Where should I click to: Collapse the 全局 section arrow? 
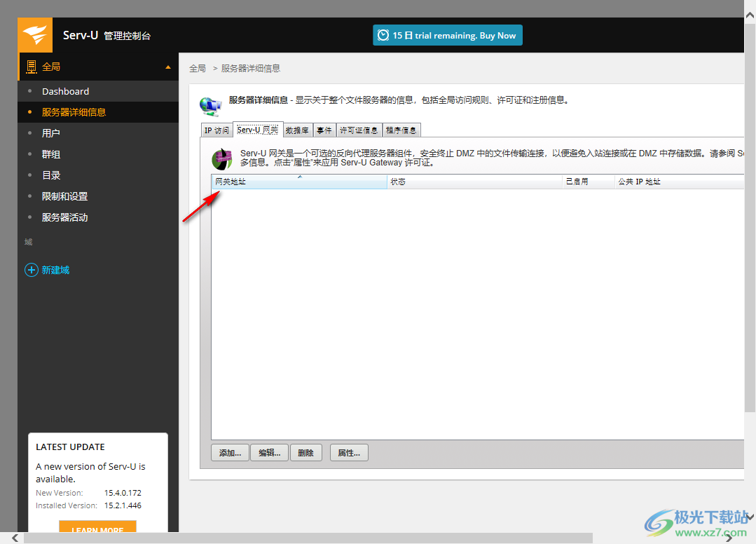point(167,67)
